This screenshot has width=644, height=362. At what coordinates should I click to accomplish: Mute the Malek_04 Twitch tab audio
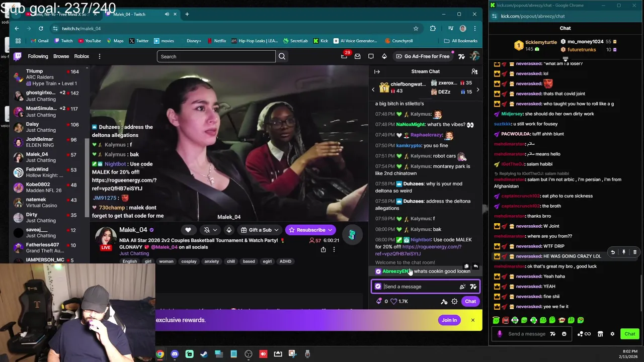tap(167, 14)
